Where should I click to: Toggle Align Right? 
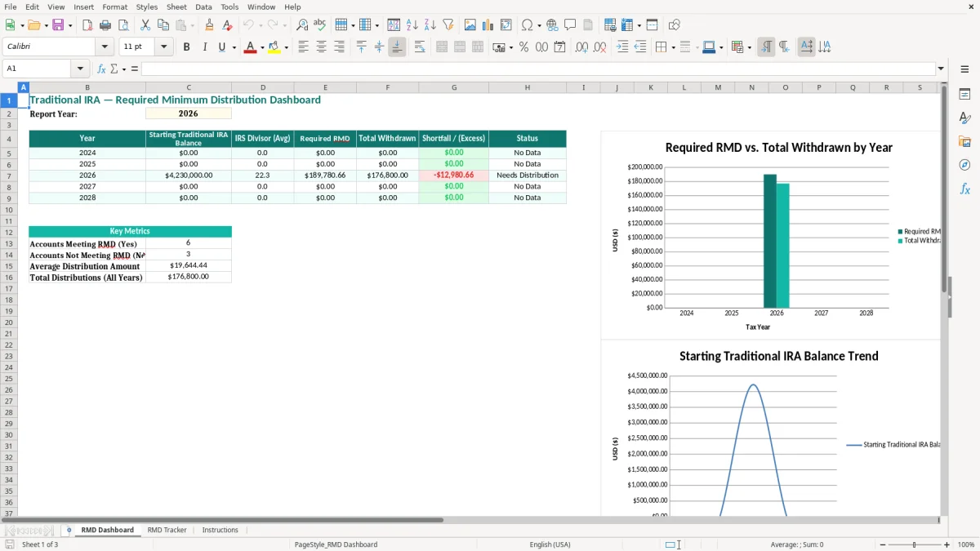pyautogui.click(x=339, y=47)
